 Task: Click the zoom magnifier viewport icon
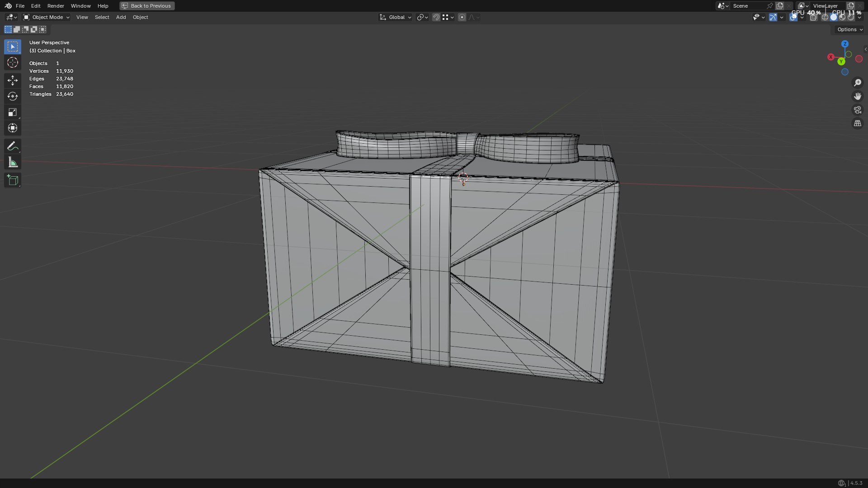point(857,83)
